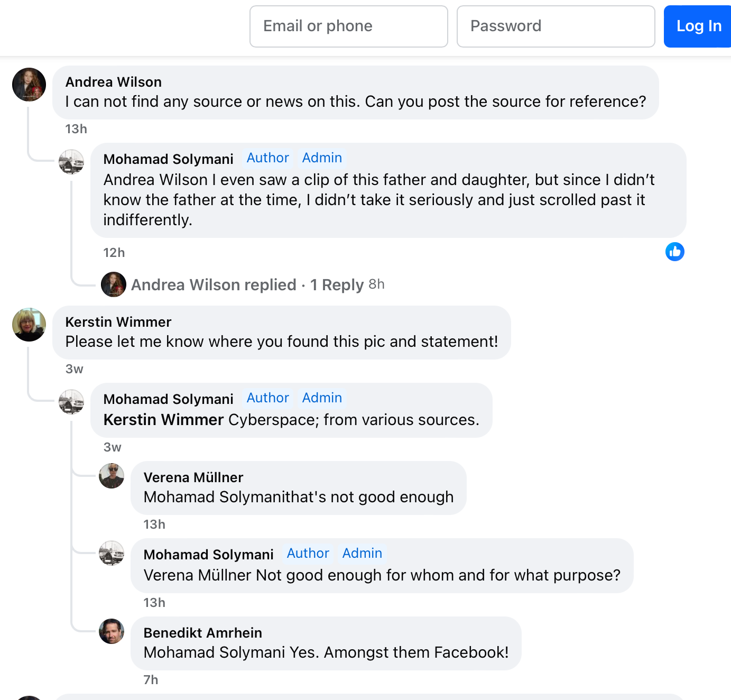This screenshot has width=731, height=700.
Task: Focus the Email or phone field
Action: 349,26
